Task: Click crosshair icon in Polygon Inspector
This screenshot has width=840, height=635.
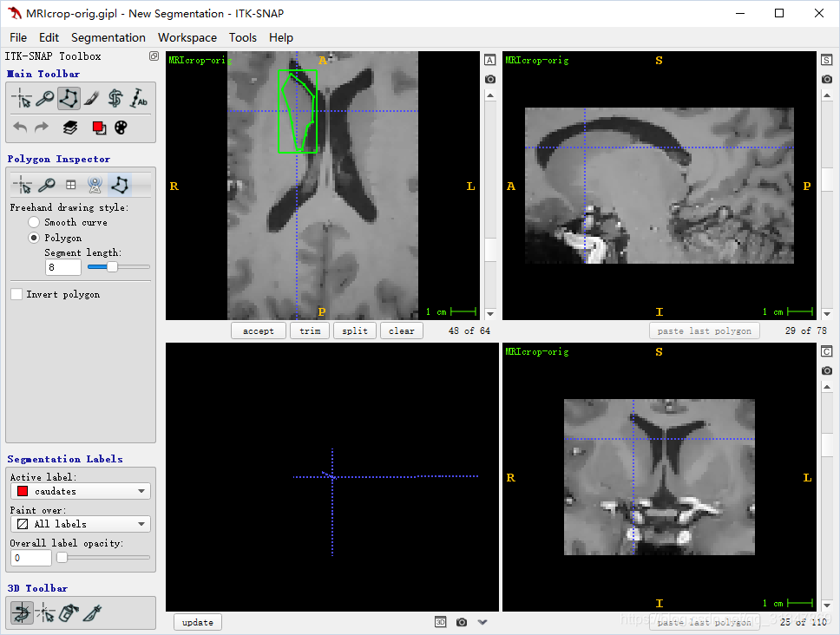Action: 23,186
